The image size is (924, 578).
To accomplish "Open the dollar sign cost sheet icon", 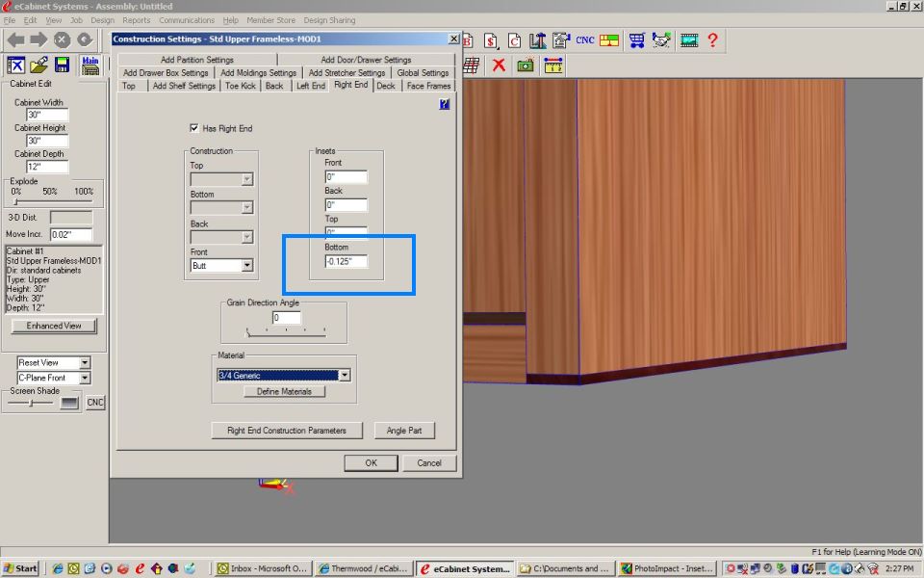I will click(x=490, y=40).
